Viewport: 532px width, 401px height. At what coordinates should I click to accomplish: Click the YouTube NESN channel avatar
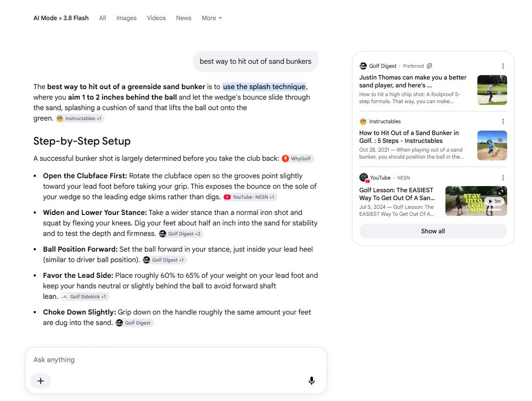click(x=364, y=178)
